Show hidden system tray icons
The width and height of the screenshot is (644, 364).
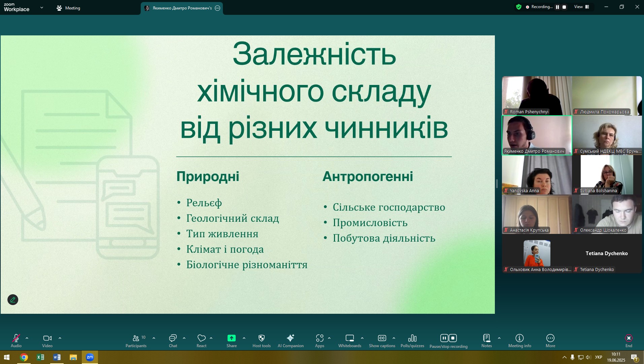click(564, 357)
